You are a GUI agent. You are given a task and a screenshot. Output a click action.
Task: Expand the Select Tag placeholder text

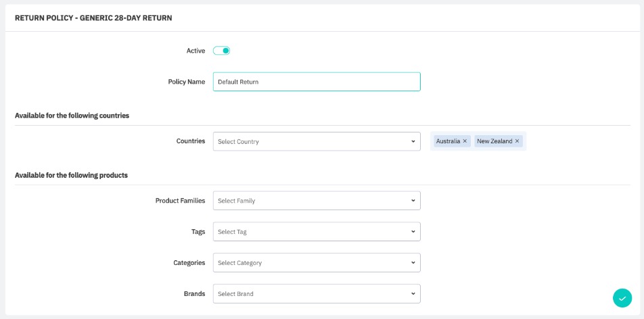(232, 232)
